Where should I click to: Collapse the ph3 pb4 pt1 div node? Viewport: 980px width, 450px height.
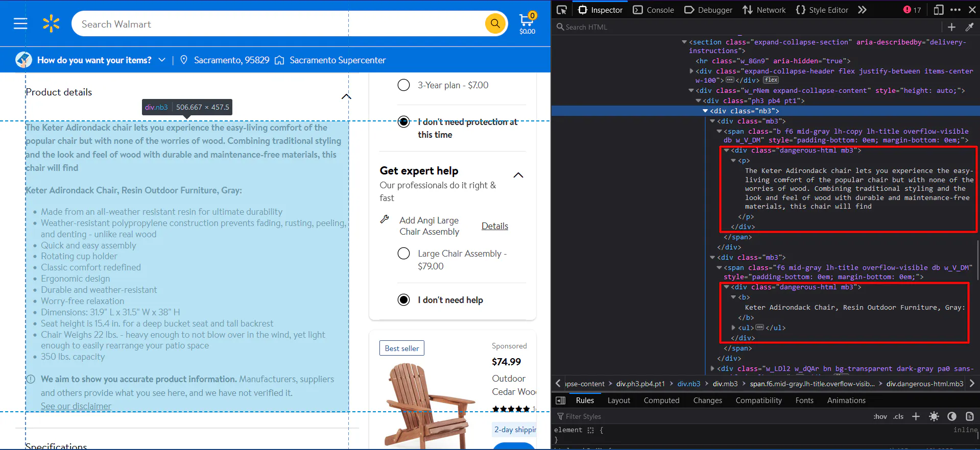click(699, 101)
